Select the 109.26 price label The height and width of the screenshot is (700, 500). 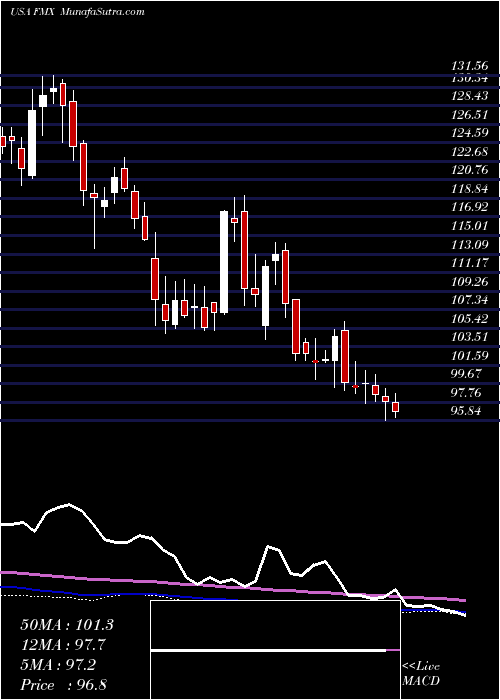pos(470,281)
